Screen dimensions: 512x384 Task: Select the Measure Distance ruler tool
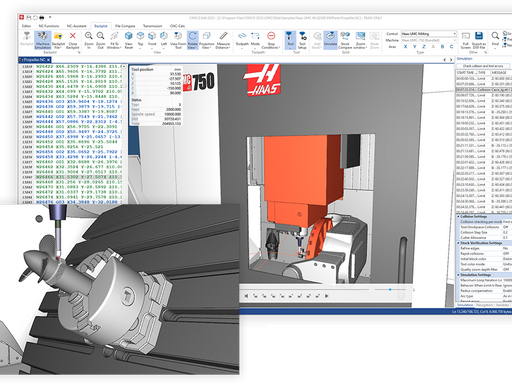point(223,40)
